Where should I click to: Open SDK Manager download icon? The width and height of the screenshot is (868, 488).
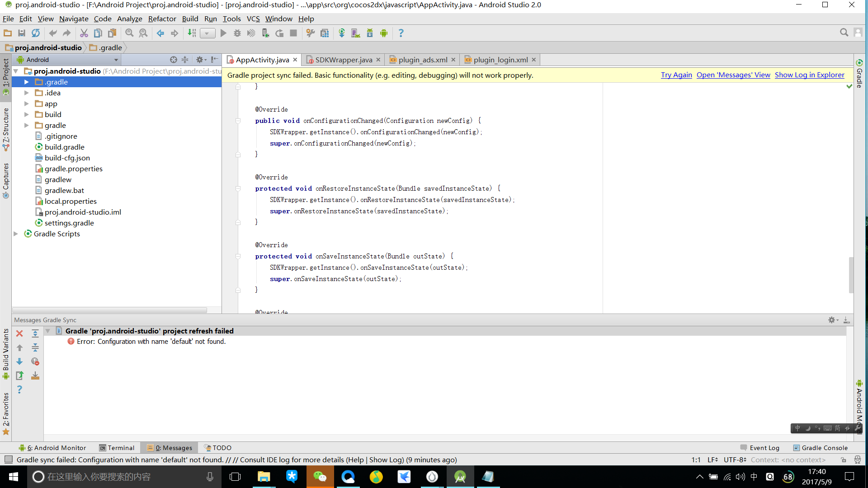[x=369, y=33]
